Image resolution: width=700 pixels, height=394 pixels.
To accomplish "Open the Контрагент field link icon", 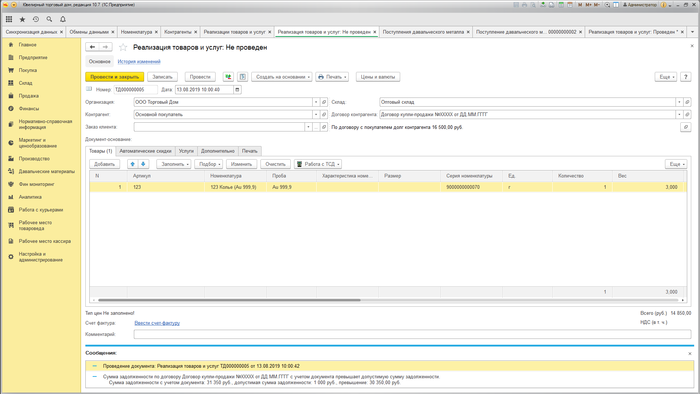I will click(324, 115).
